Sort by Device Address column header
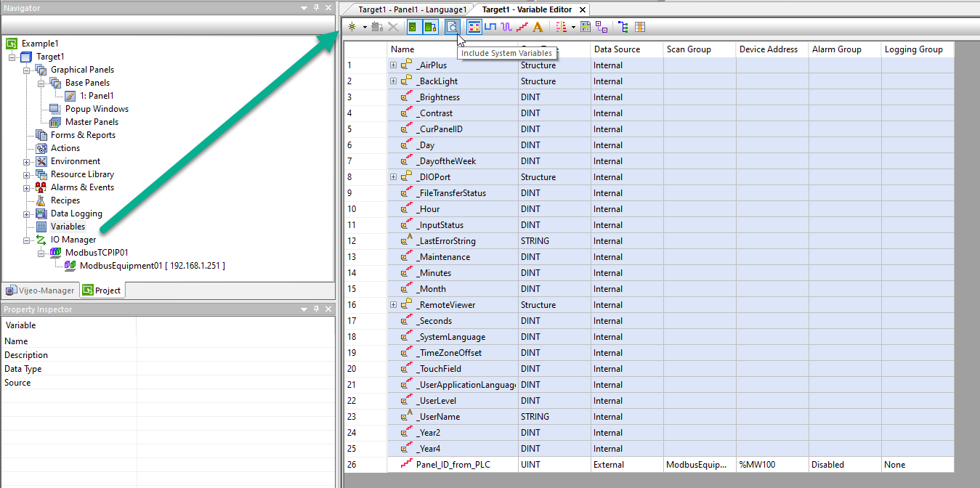980x488 pixels. (x=772, y=49)
